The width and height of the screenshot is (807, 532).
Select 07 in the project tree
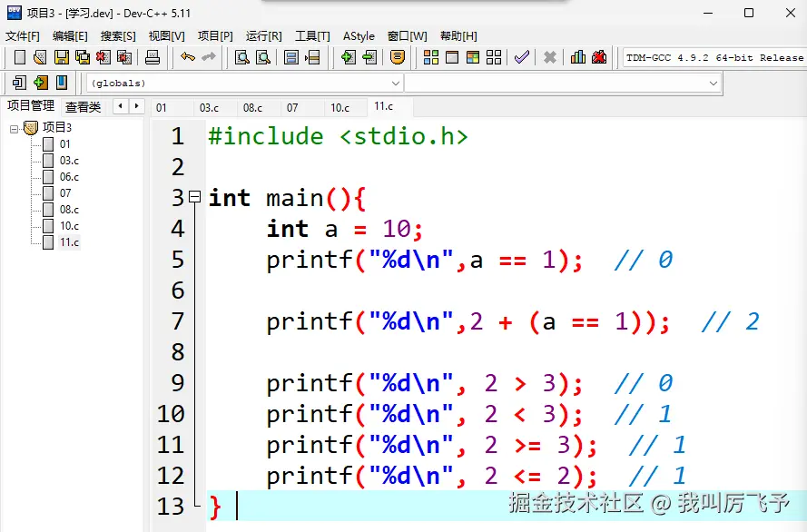64,193
